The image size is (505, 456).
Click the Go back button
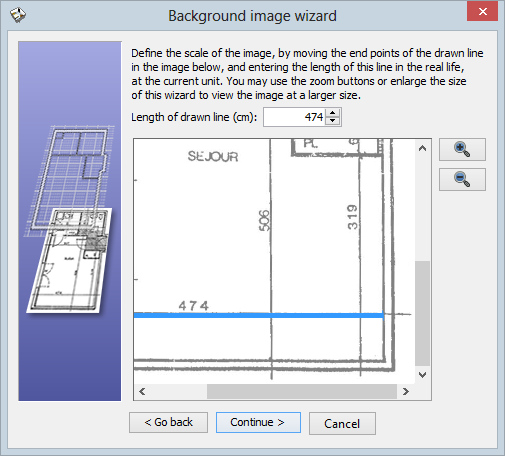pyautogui.click(x=168, y=422)
